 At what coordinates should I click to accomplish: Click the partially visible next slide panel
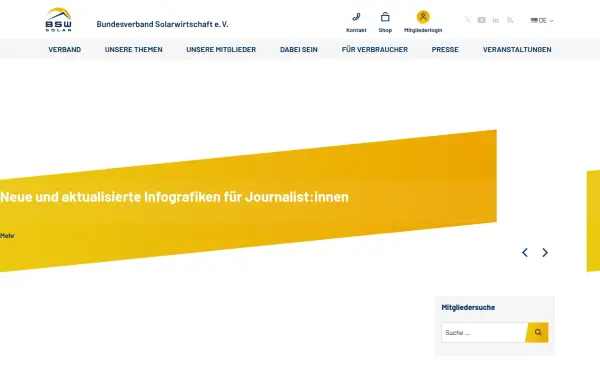click(x=593, y=221)
